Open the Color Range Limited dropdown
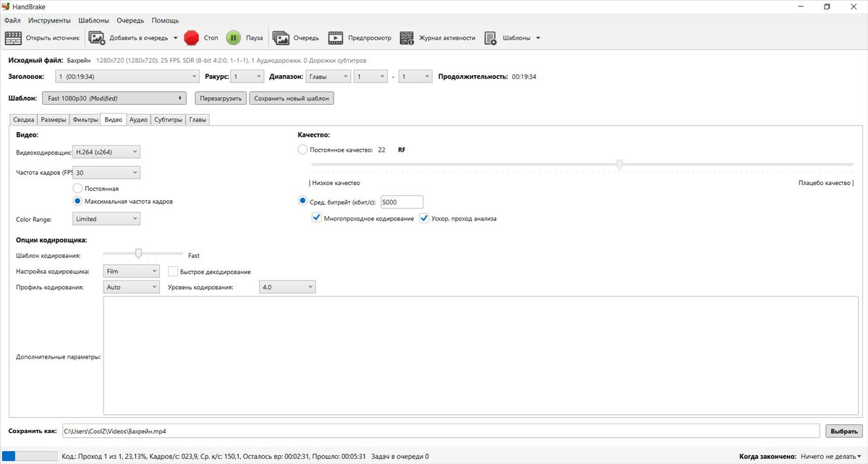This screenshot has width=868, height=464. (106, 219)
